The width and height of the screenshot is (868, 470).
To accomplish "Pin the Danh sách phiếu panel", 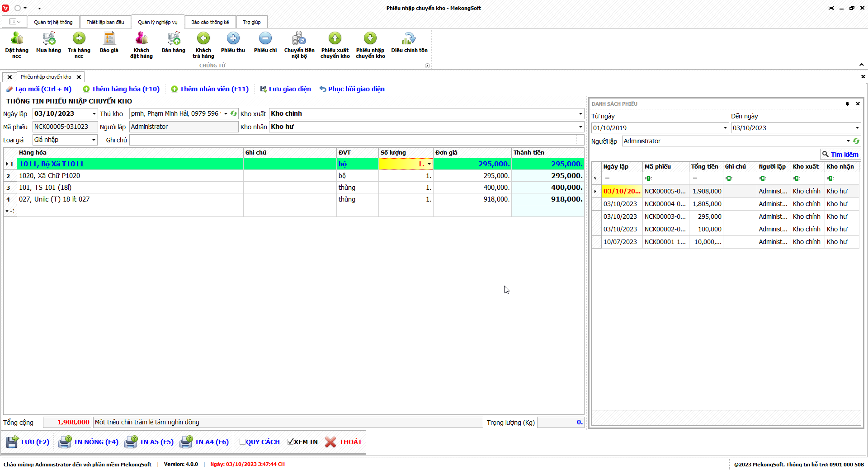I will click(x=847, y=104).
